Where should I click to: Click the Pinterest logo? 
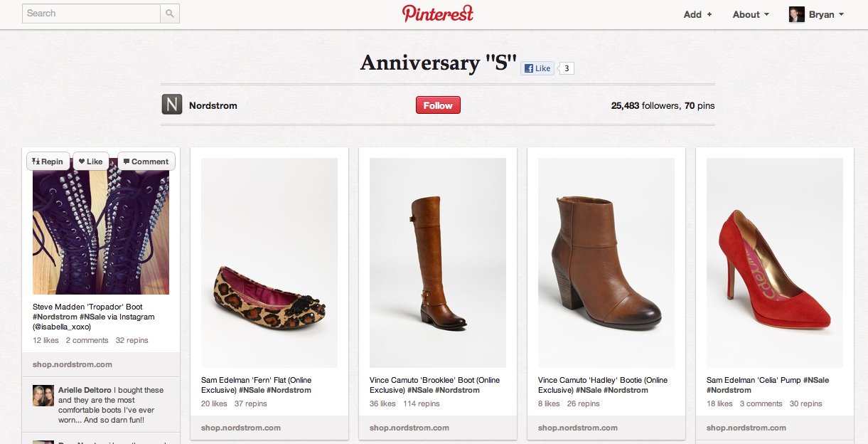point(437,14)
